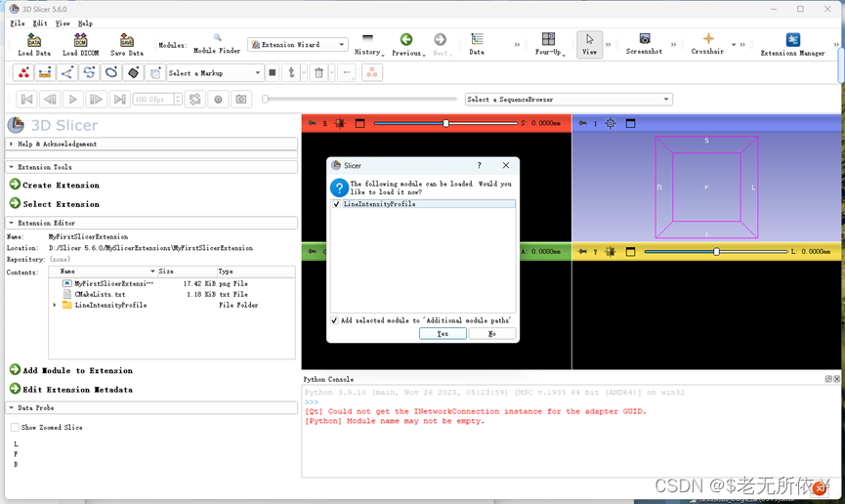845x504 pixels.
Task: Click the markup place-mode arrow icon
Action: pyautogui.click(x=291, y=73)
